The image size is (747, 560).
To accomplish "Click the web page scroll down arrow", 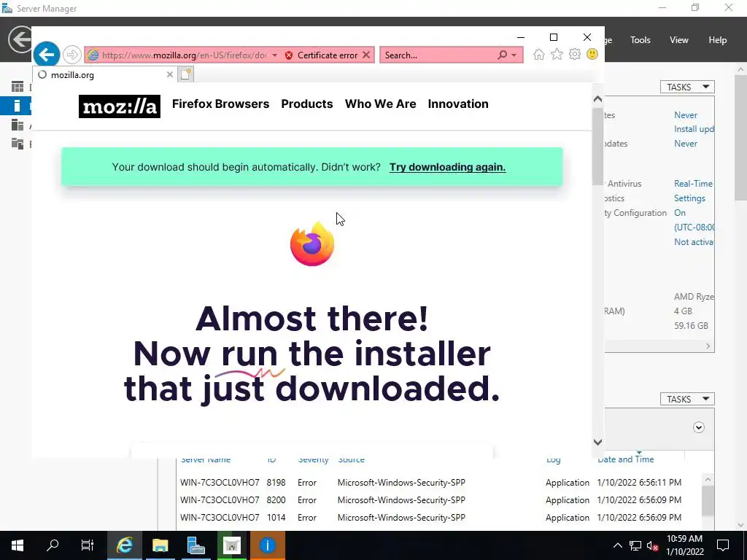I will (x=597, y=442).
